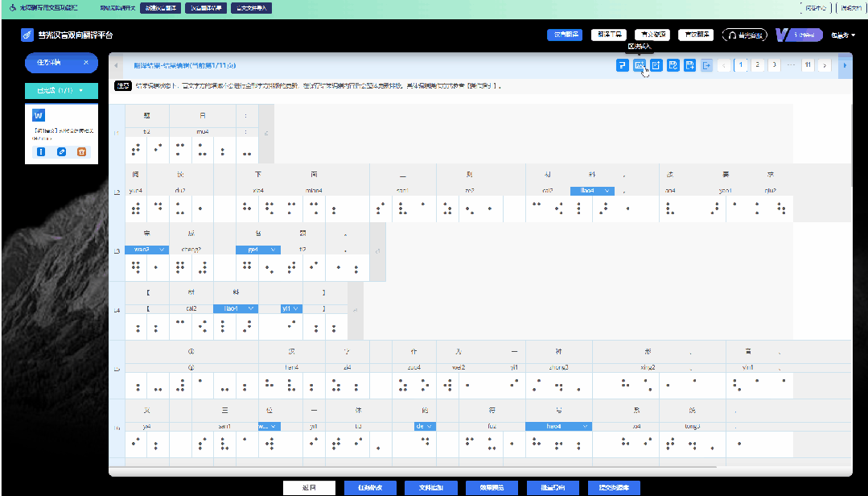Open the liao4 pinyin dropdown in line L4

[236, 308]
